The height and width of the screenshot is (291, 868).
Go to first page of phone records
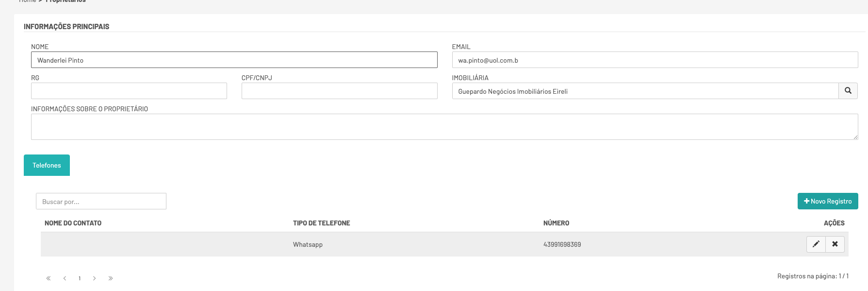(x=49, y=278)
